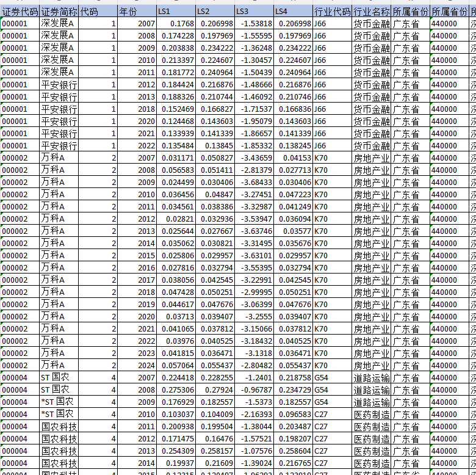
Task: Click the 国农科技 name cell for year 2011
Action: pos(59,427)
